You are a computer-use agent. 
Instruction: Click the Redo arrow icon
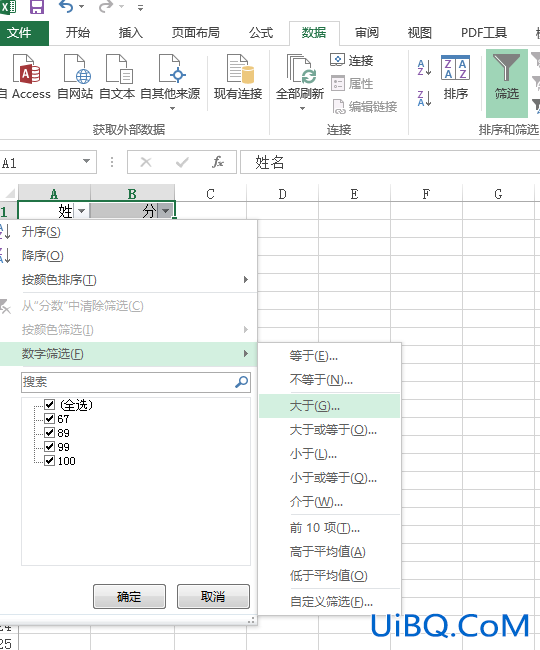pos(106,7)
